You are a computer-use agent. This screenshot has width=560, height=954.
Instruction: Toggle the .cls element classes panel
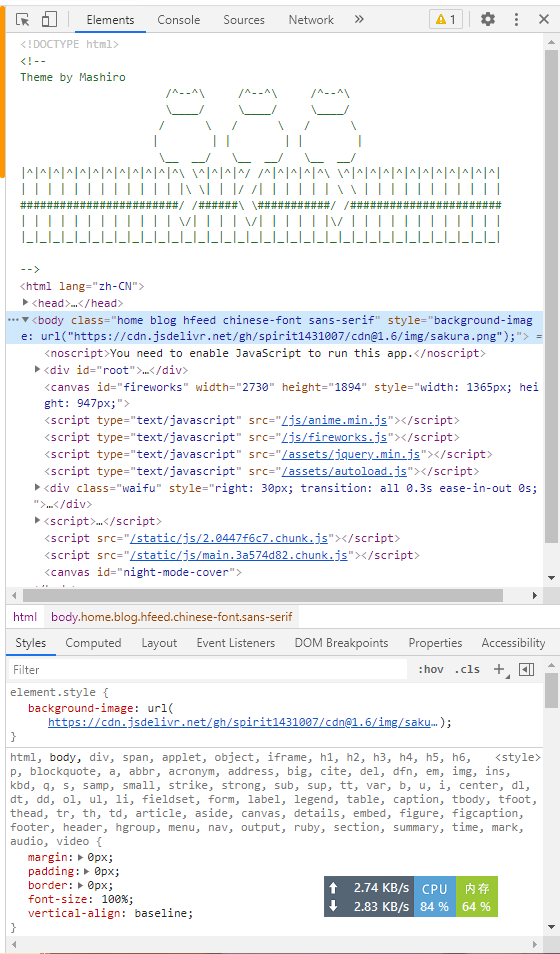[x=467, y=670]
